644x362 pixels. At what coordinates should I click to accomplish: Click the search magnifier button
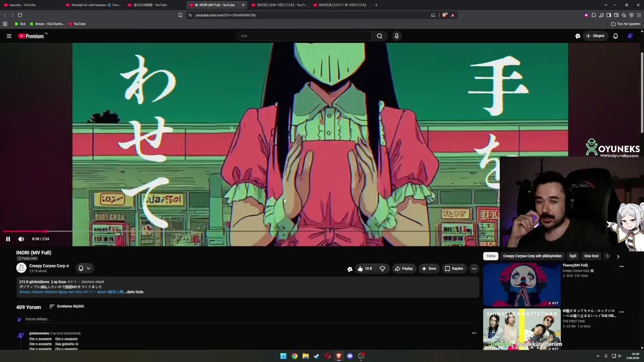(x=379, y=36)
